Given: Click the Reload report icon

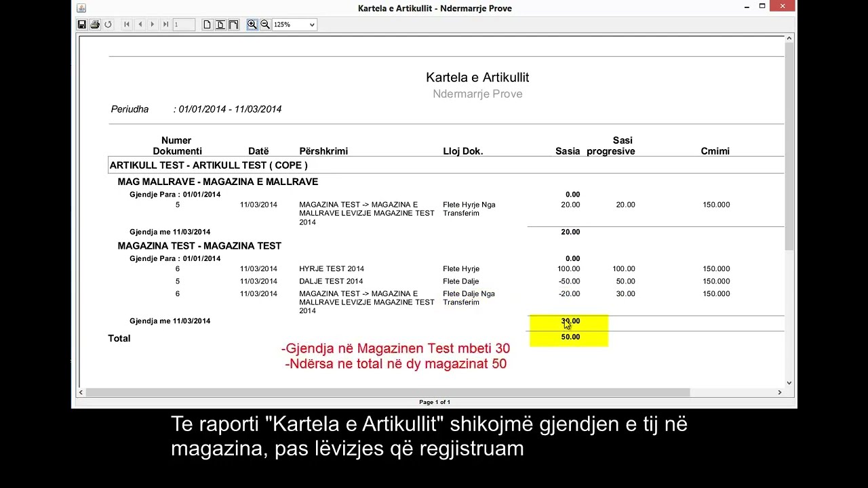Looking at the screenshot, I should pyautogui.click(x=108, y=24).
